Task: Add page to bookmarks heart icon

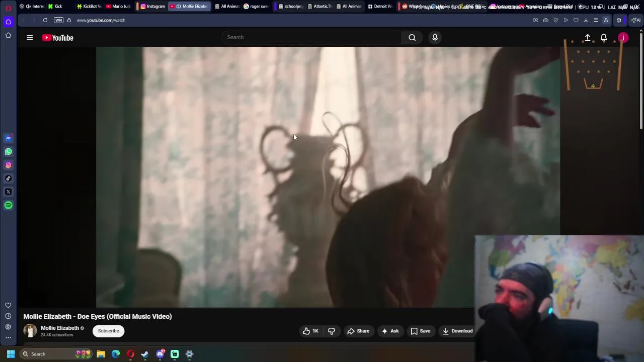Action: [x=576, y=20]
